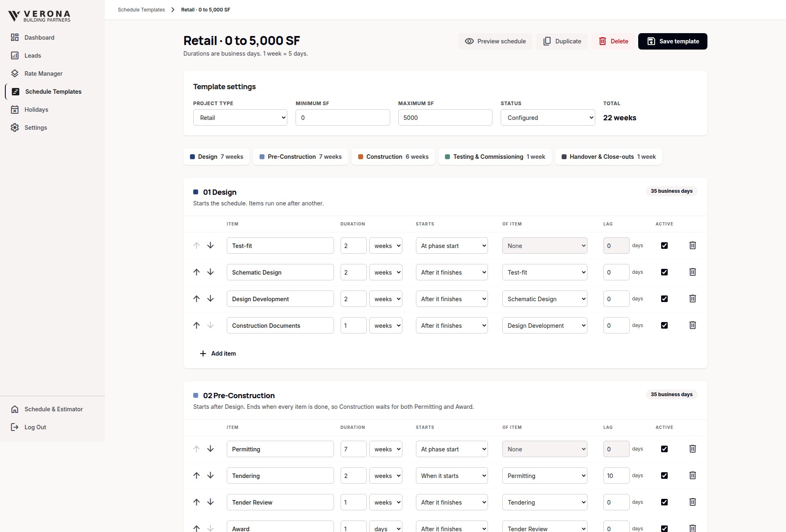Open Schematic Design Starts dropdown
The width and height of the screenshot is (786, 532).
(452, 272)
